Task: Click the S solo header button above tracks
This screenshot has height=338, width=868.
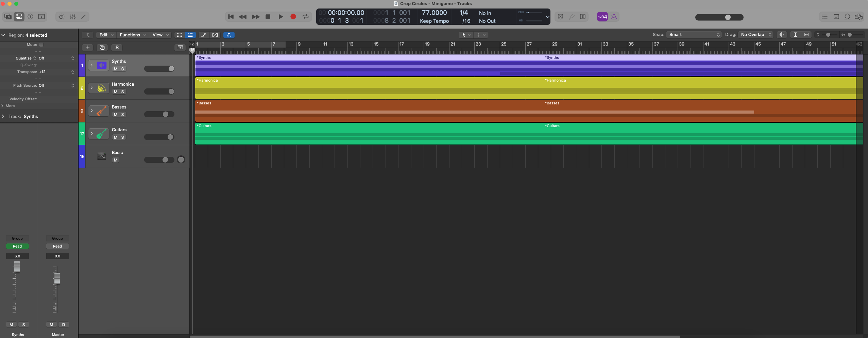Action: pyautogui.click(x=117, y=48)
